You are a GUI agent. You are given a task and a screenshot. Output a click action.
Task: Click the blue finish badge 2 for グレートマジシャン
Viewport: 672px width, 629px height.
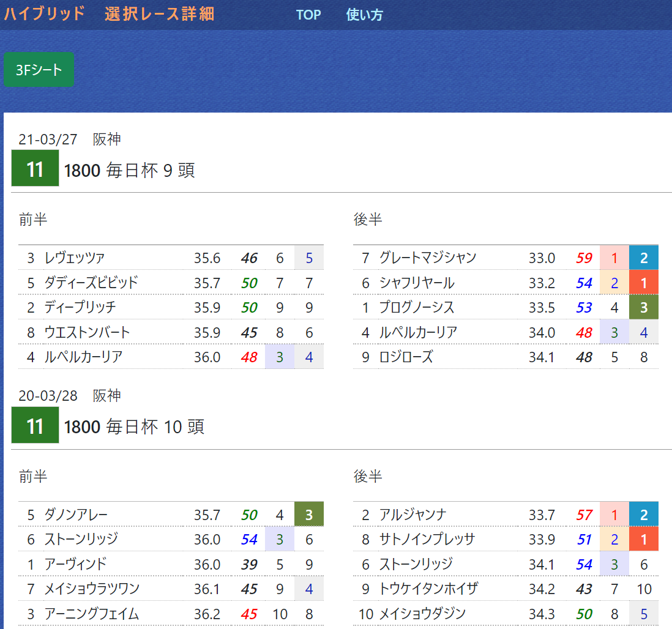(x=644, y=258)
